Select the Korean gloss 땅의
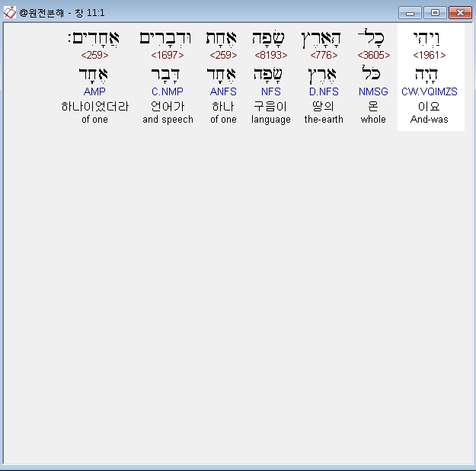476x471 pixels. [x=324, y=107]
